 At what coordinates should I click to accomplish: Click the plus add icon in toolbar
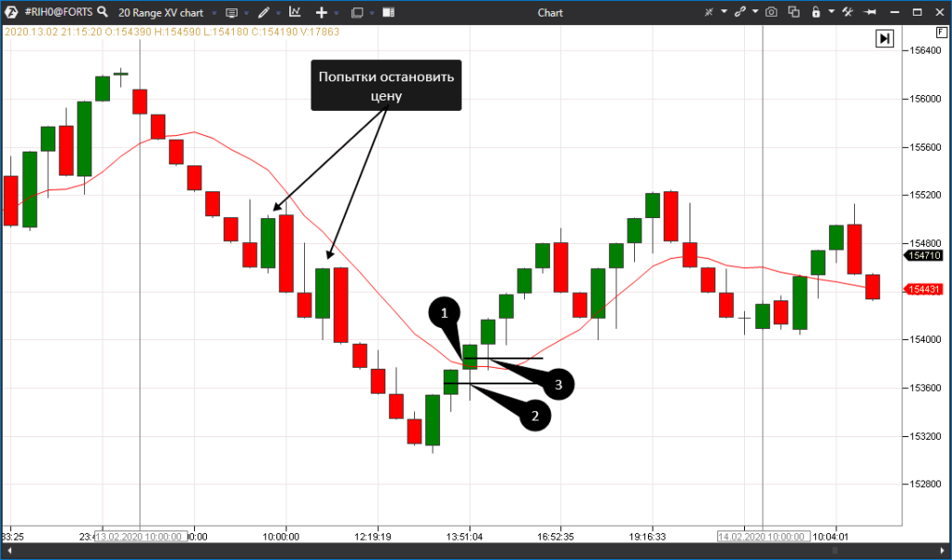pyautogui.click(x=322, y=13)
